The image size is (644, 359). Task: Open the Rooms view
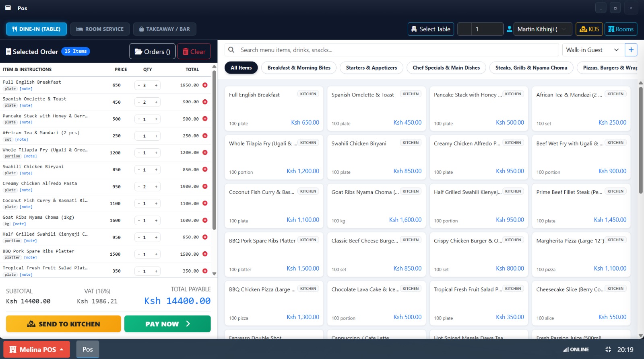tap(621, 29)
